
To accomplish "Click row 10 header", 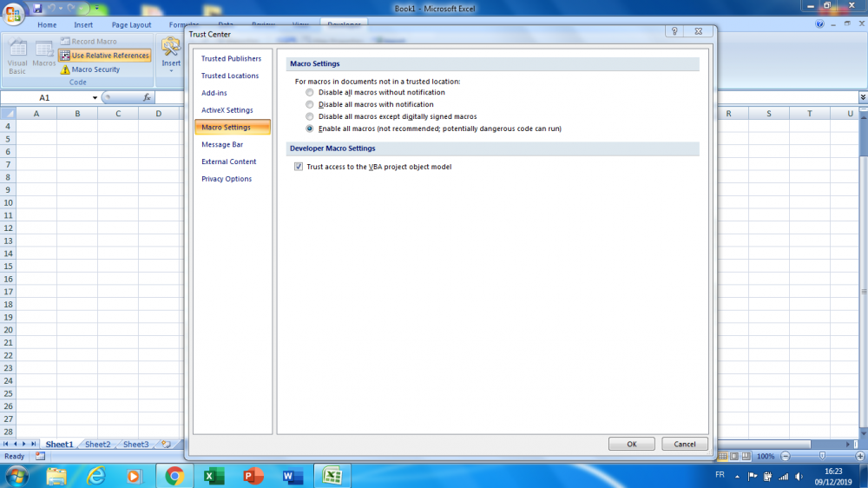I will (x=9, y=202).
